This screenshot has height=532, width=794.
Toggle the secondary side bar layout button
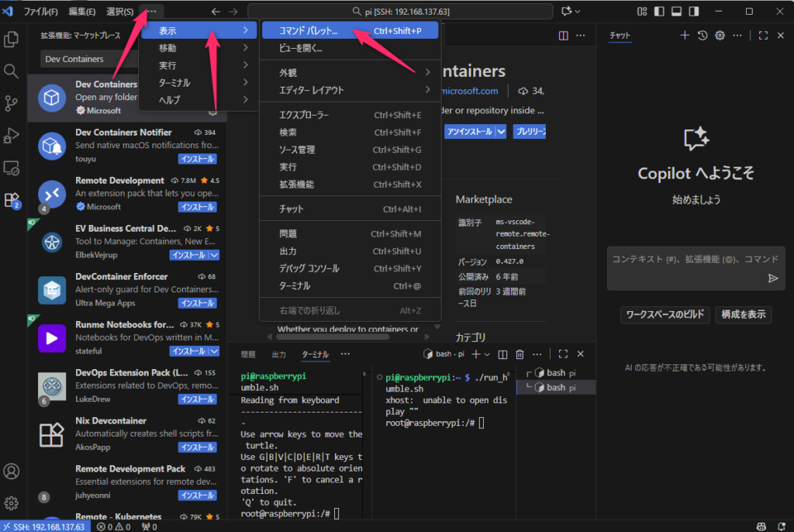692,12
